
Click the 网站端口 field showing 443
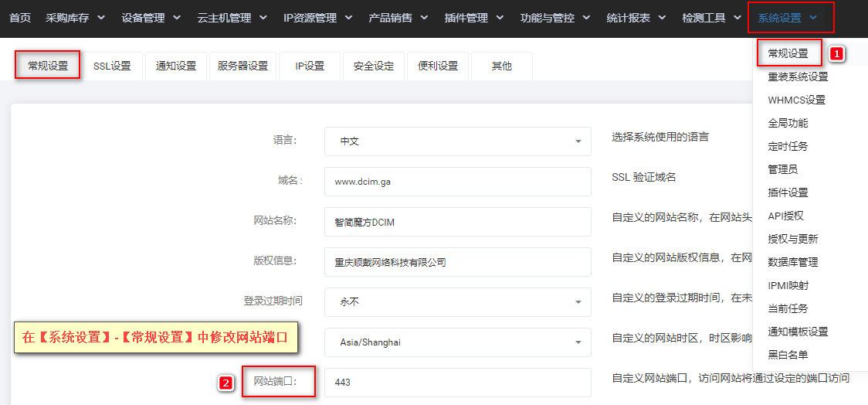pyautogui.click(x=458, y=383)
